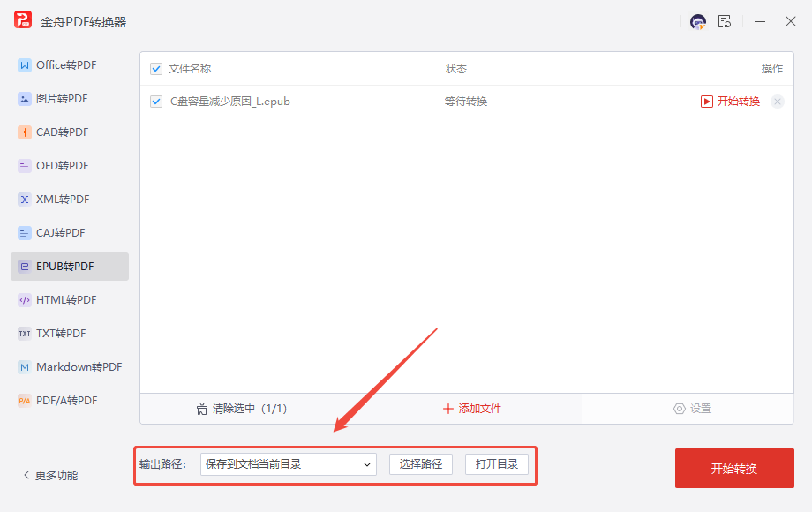Switch to OFD转PDF mode
Screen dimensions: 812x512
70,166
